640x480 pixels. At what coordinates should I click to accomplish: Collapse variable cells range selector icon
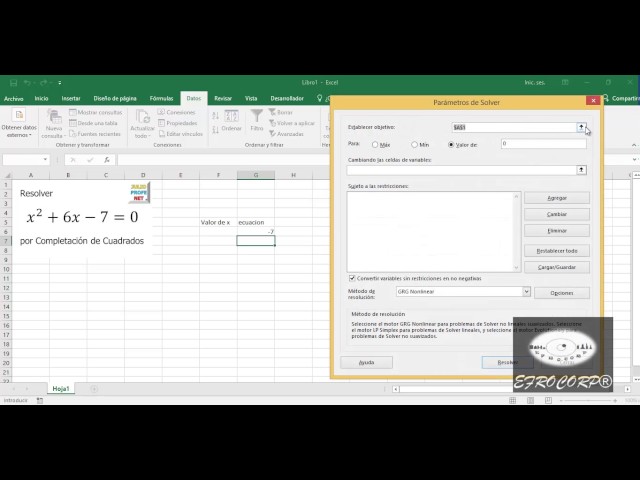[581, 170]
